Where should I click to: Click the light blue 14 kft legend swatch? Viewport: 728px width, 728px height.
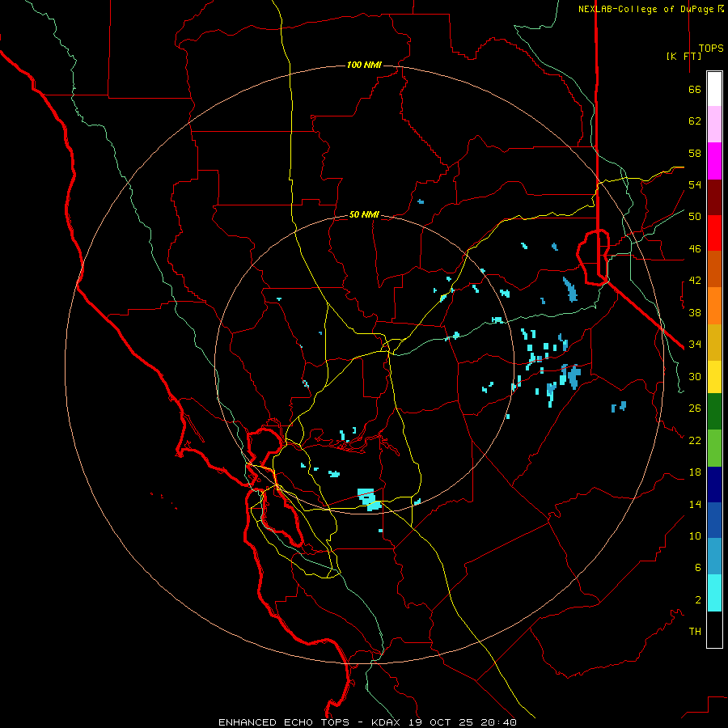[x=714, y=557]
